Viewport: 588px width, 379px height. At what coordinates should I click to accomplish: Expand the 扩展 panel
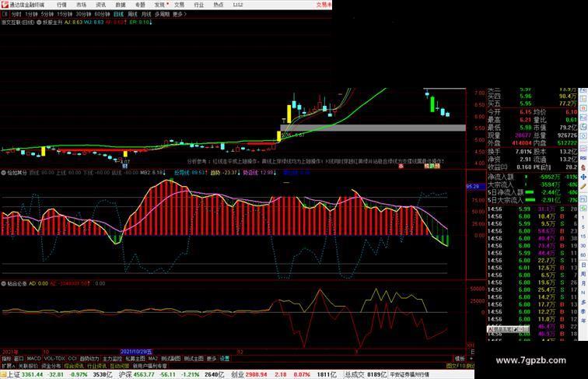tap(9, 367)
